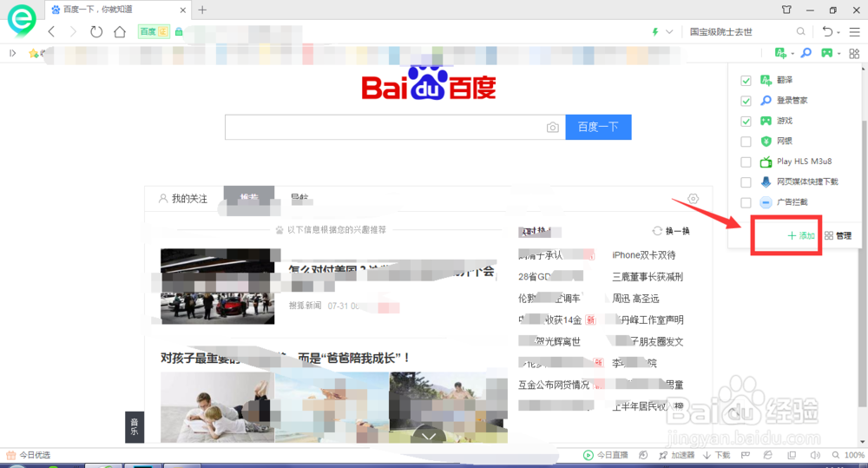This screenshot has height=468, width=868.
Task: Open 下载 downloads in status bar
Action: pos(717,455)
